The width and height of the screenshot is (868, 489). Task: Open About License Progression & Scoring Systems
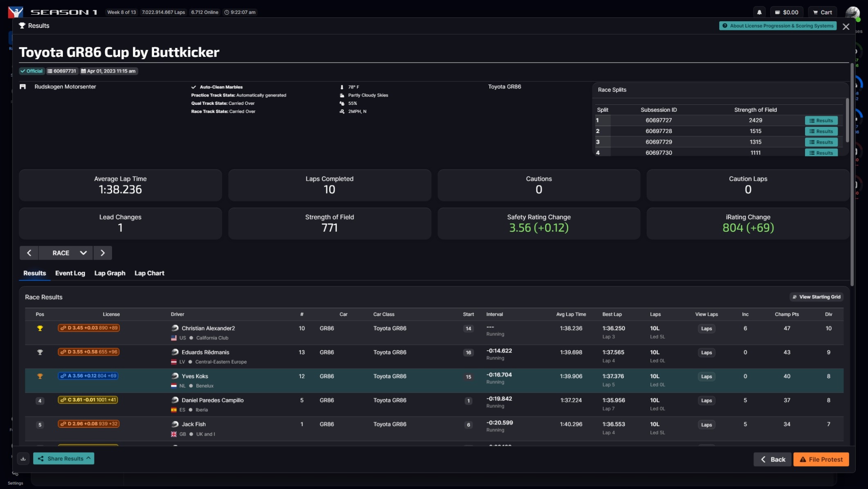pyautogui.click(x=778, y=26)
